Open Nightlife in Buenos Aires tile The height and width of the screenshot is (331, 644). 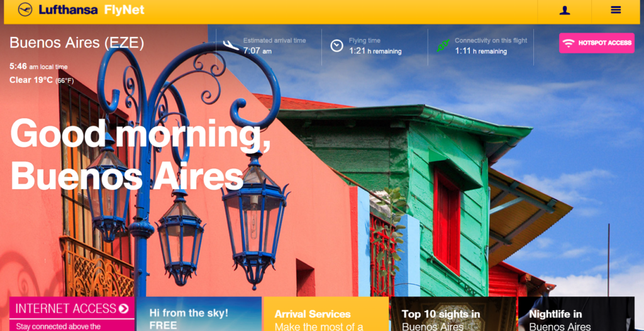576,314
